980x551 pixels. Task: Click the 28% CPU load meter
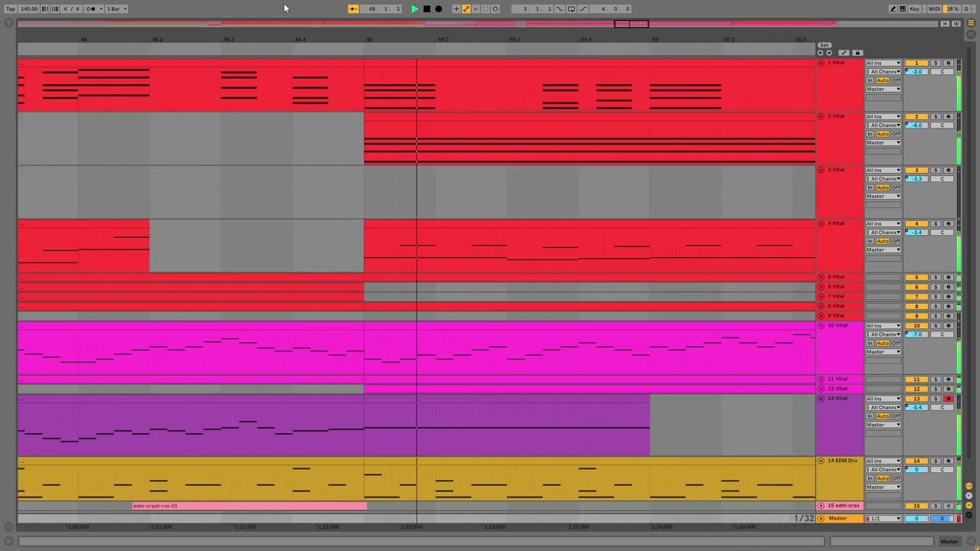point(952,9)
